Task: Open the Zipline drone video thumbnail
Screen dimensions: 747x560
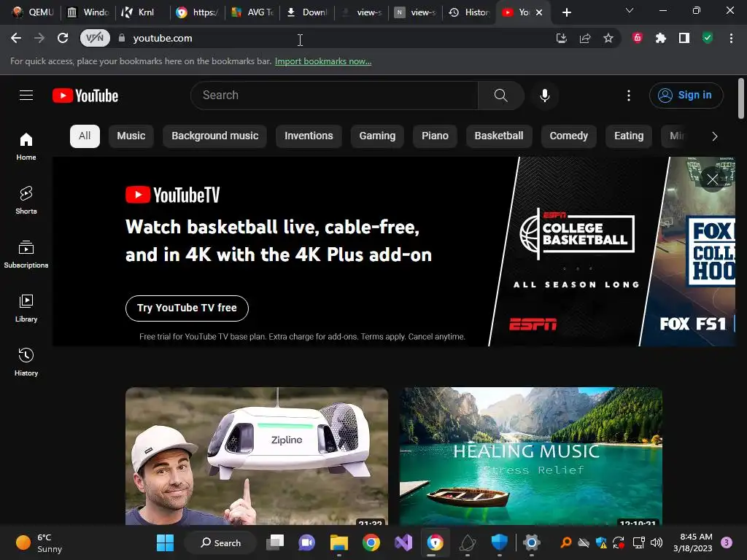Action: [x=257, y=456]
